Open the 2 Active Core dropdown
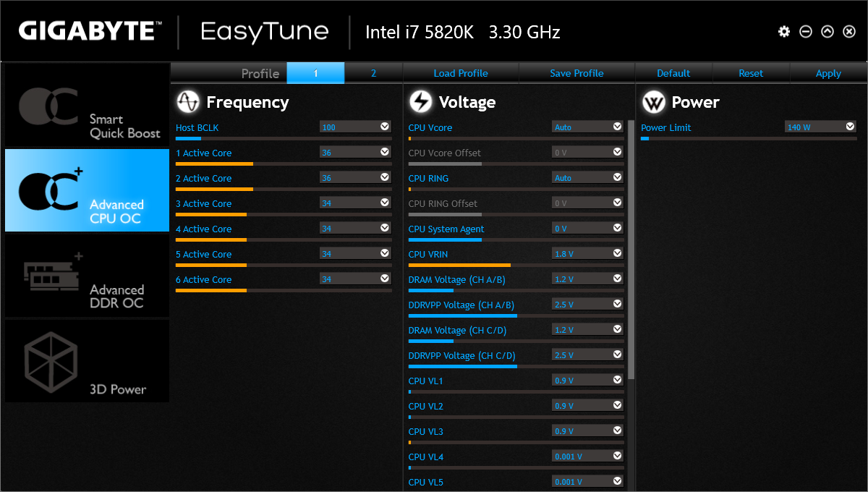The height and width of the screenshot is (492, 868). click(x=355, y=177)
